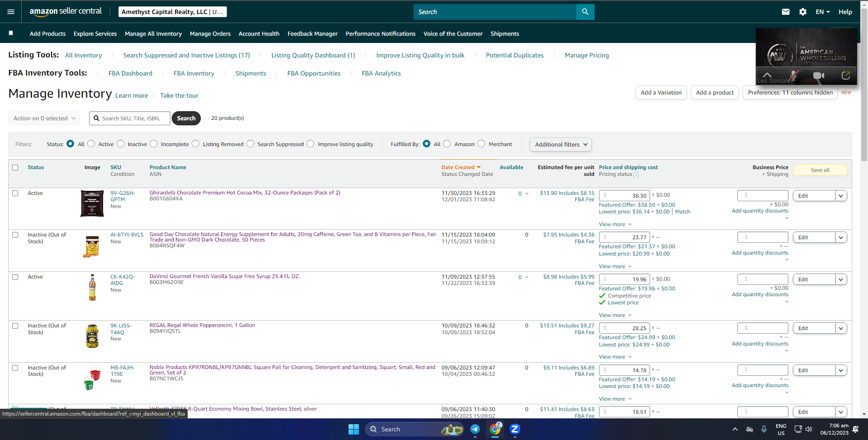Open Manage All Inventory menu item

click(153, 33)
